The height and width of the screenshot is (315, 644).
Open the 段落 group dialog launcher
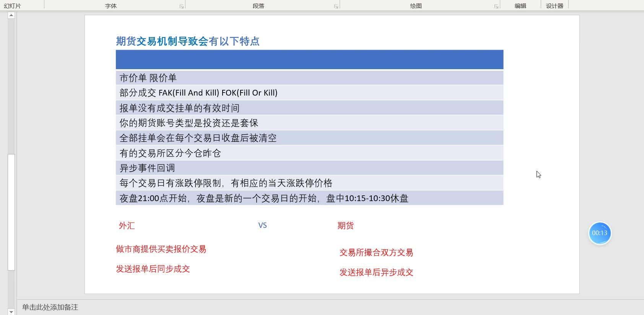(x=336, y=6)
